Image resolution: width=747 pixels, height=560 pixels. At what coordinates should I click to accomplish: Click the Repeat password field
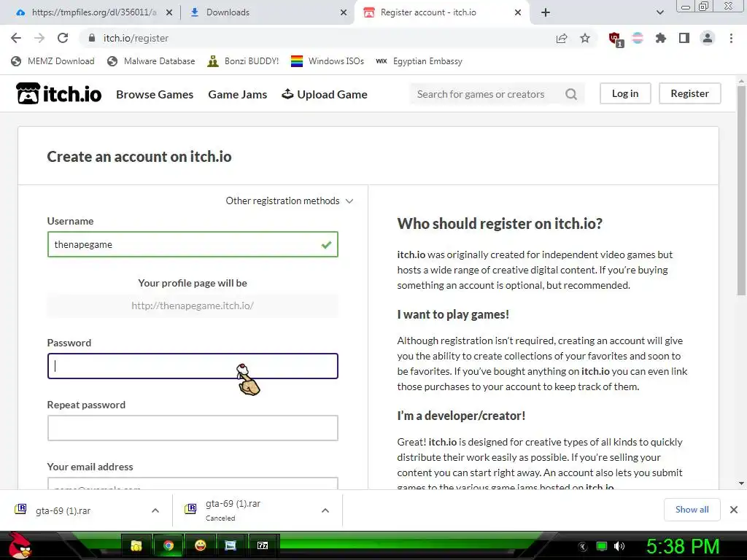(x=193, y=428)
